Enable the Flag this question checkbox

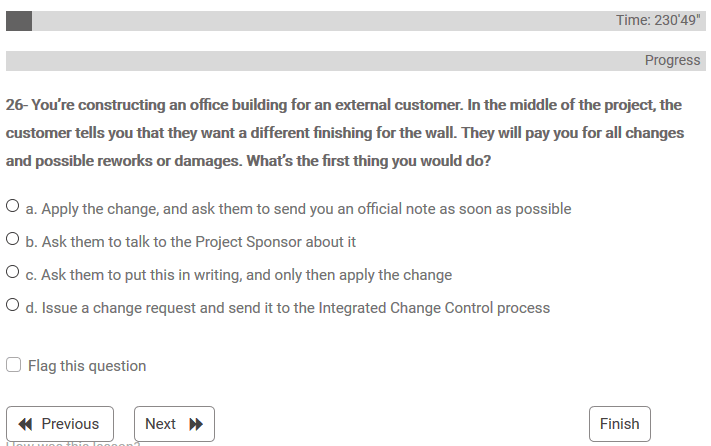coord(14,365)
